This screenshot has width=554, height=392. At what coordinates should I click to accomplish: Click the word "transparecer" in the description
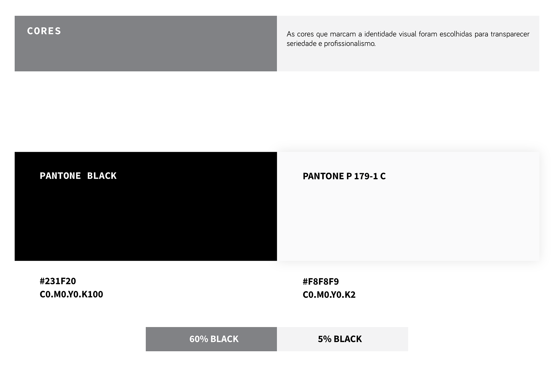pyautogui.click(x=510, y=34)
